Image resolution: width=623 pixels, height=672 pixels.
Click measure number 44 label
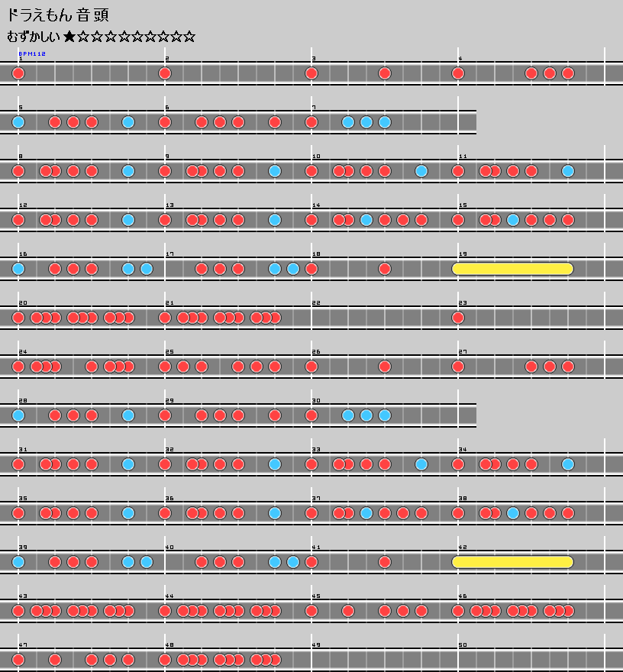pyautogui.click(x=169, y=596)
